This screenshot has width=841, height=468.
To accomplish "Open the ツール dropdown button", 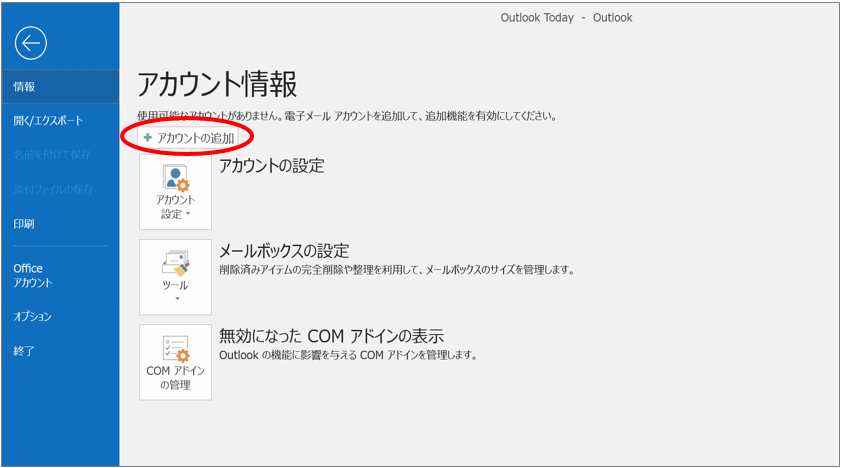I will pos(175,277).
